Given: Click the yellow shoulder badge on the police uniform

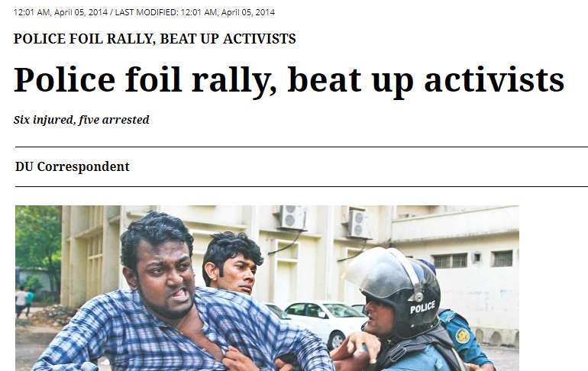Looking at the screenshot, I should click(462, 335).
